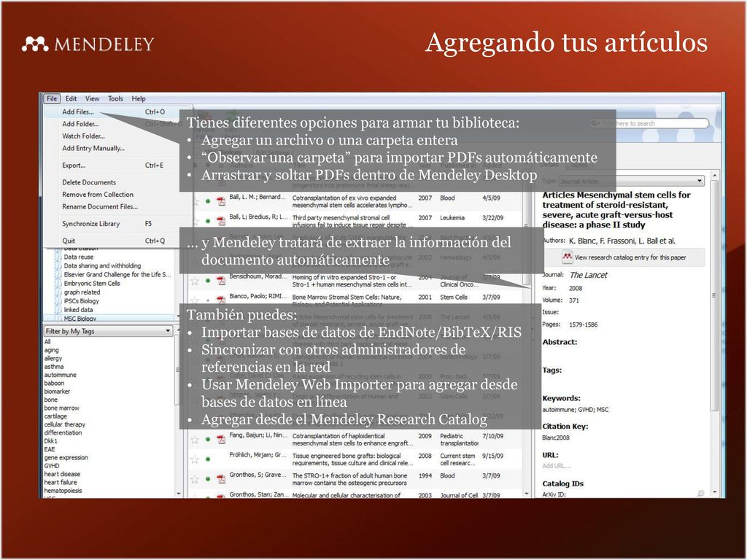
Task: Star the Bensidhoum, Morad article as favorite
Action: (x=194, y=281)
